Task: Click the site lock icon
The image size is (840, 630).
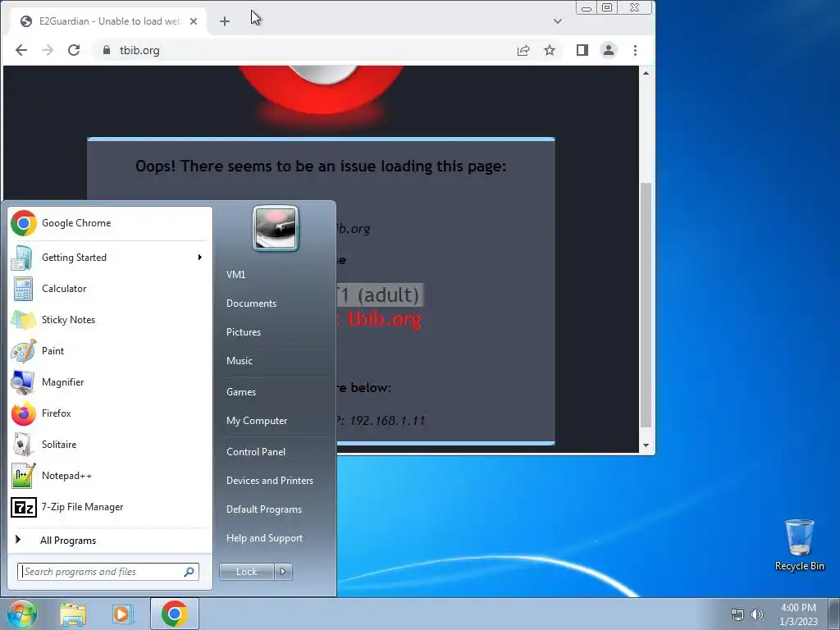Action: point(107,50)
